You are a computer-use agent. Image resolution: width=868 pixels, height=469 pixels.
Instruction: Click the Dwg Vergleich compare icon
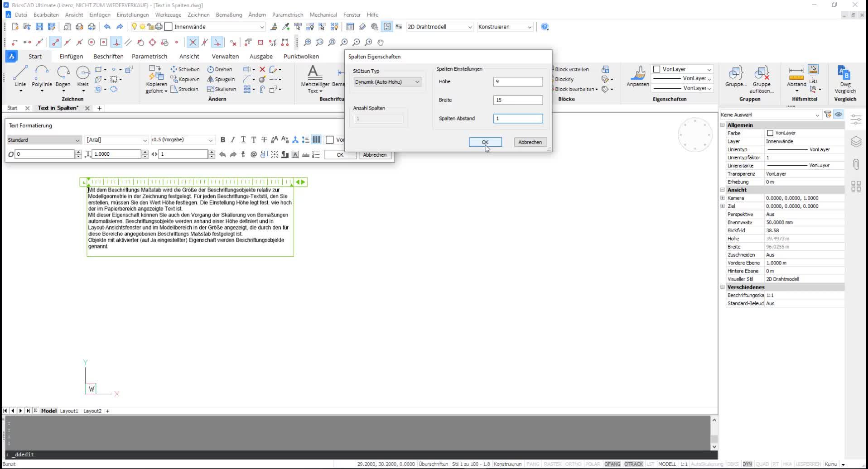click(845, 79)
